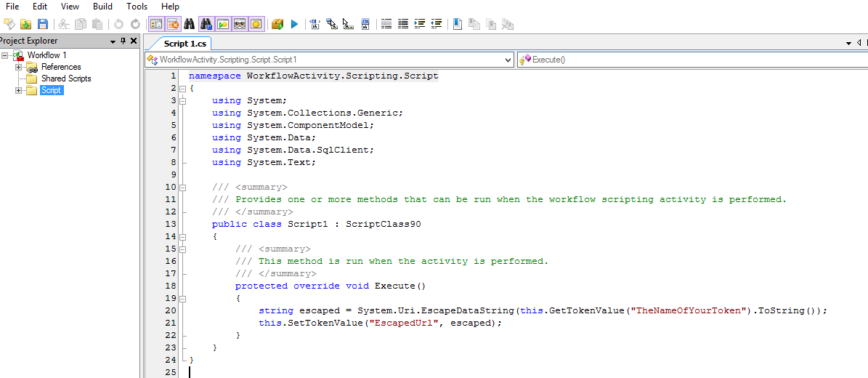Open the Edit menu
Viewport: 868px width, 378px height.
click(40, 7)
